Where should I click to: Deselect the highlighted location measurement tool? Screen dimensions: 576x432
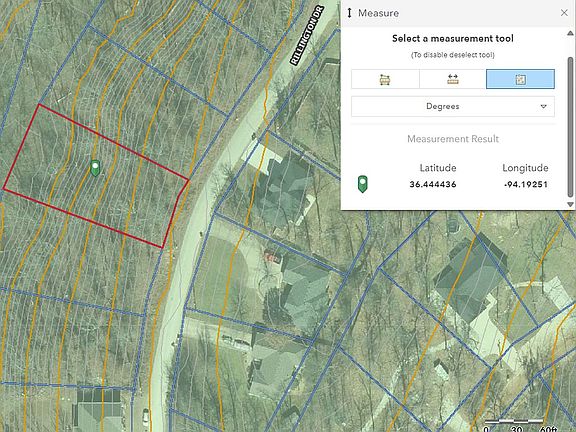tap(520, 79)
